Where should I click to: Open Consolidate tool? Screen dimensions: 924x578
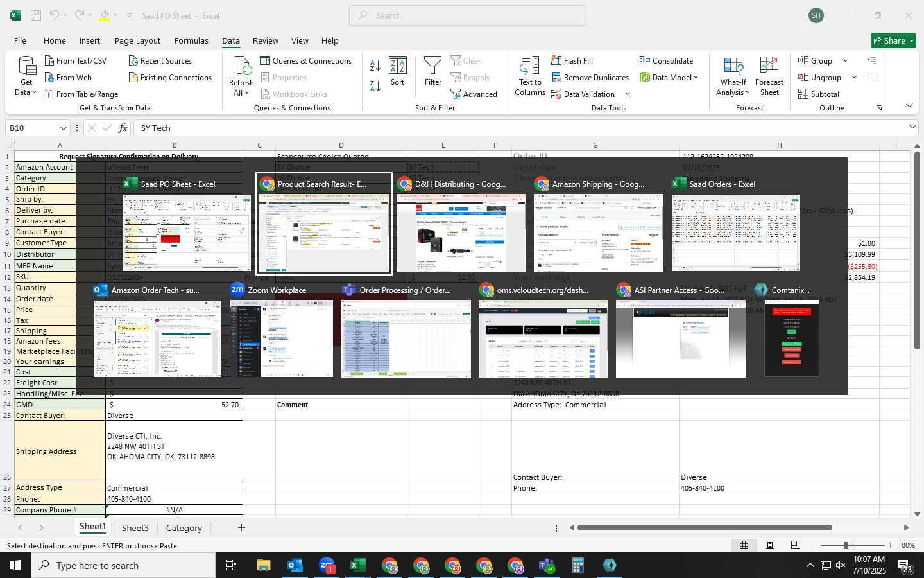[x=666, y=60]
